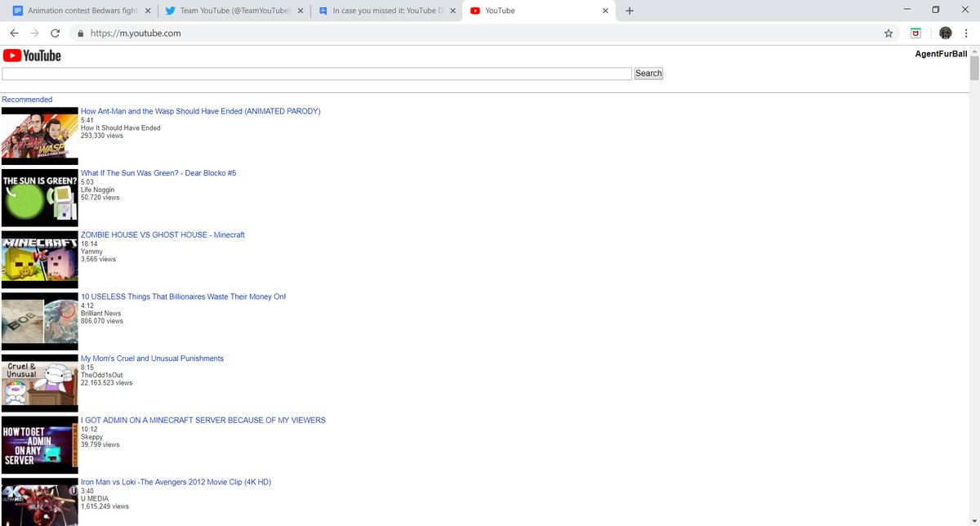The width and height of the screenshot is (980, 526).
Task: Reload the page
Action: [55, 33]
